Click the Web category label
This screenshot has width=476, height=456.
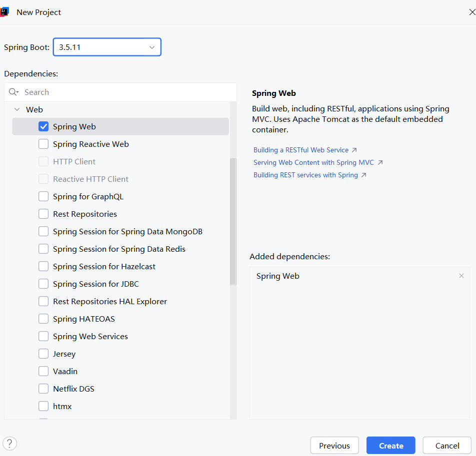click(x=34, y=109)
